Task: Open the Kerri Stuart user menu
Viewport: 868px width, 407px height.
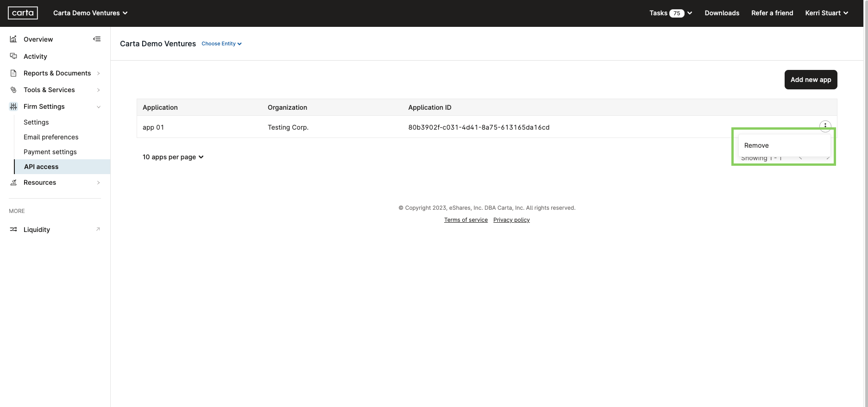Action: [827, 13]
